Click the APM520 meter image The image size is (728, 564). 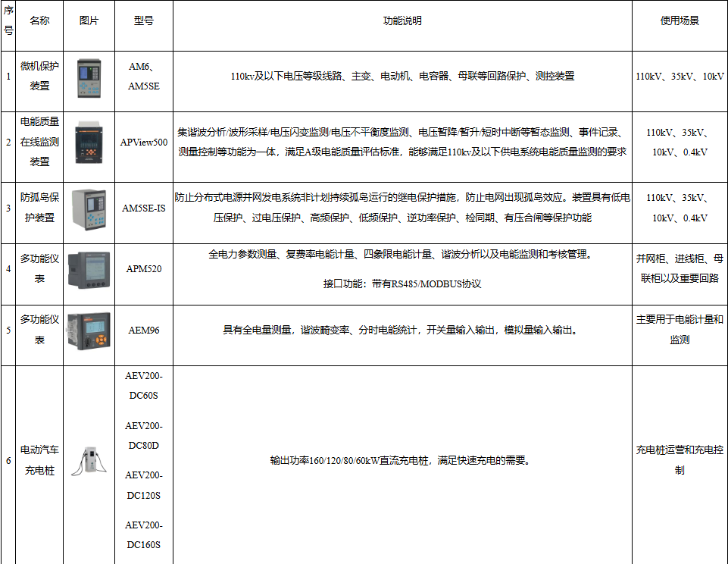89,270
